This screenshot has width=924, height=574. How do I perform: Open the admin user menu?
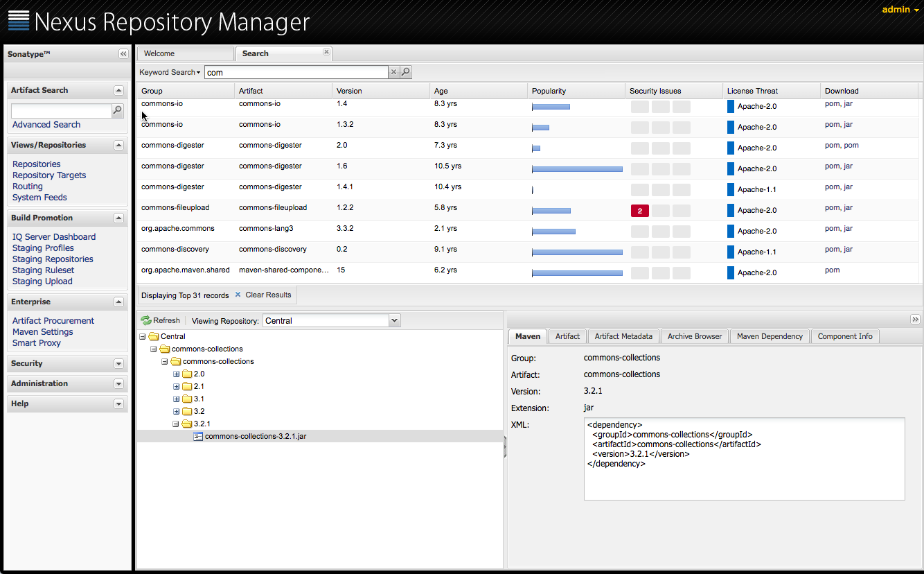900,10
